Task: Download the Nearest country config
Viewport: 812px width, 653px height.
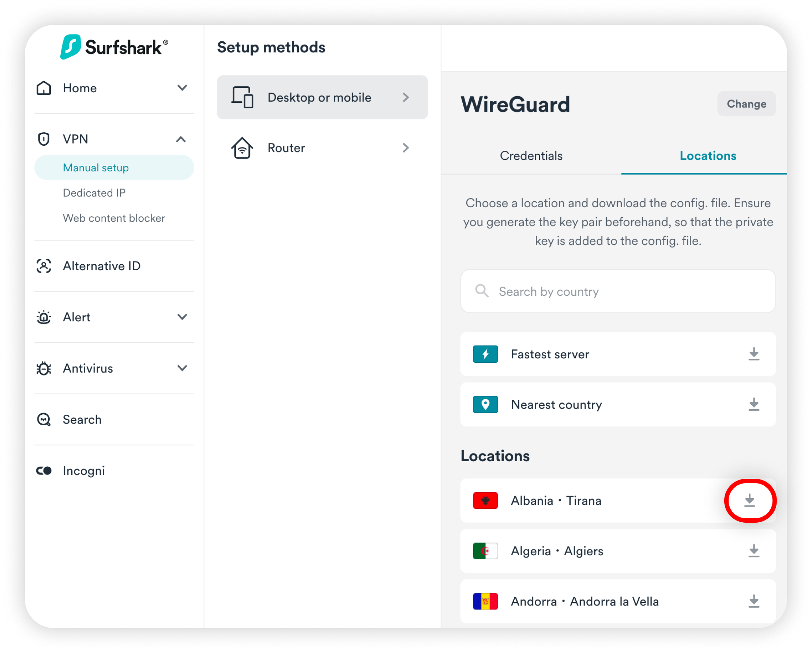Action: point(753,404)
